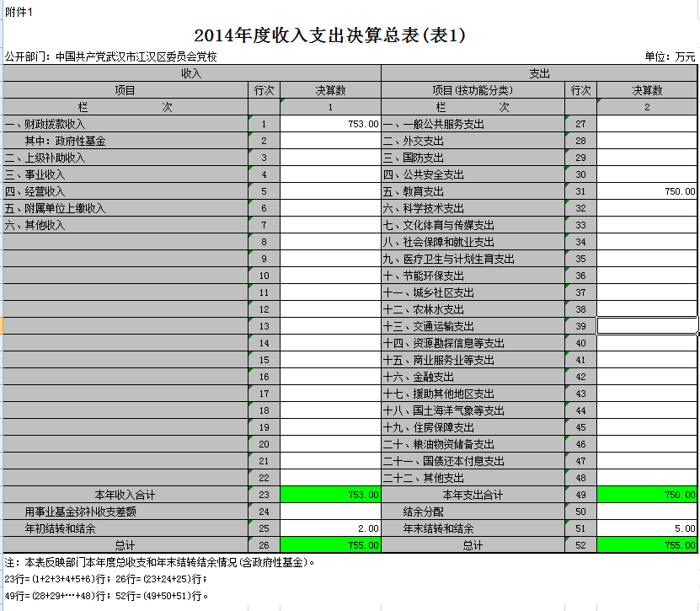Click the 财政拨款收入 amount cell in row 1
The image size is (700, 611).
click(x=330, y=124)
